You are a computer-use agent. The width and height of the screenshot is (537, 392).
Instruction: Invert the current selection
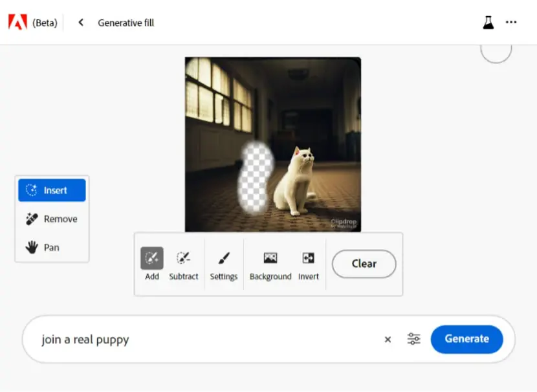(308, 264)
